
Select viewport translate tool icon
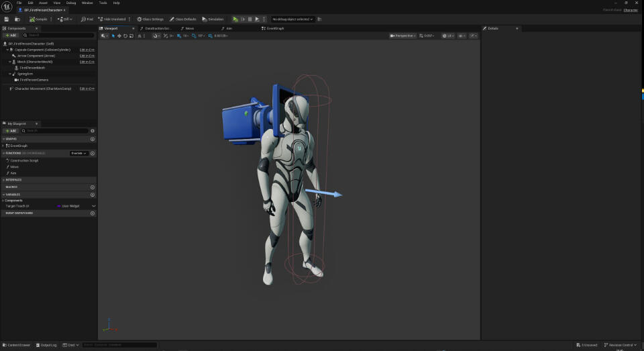pyautogui.click(x=119, y=36)
